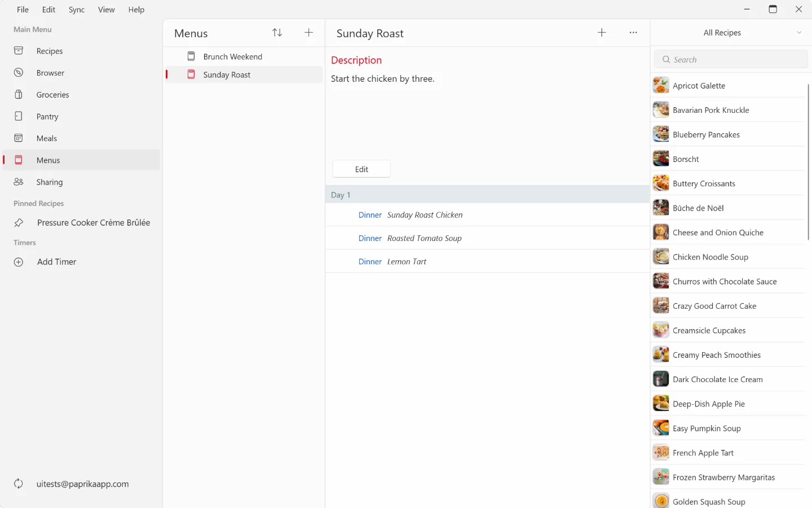Click into the recipe Search field
This screenshot has width=812, height=508.
point(731,59)
